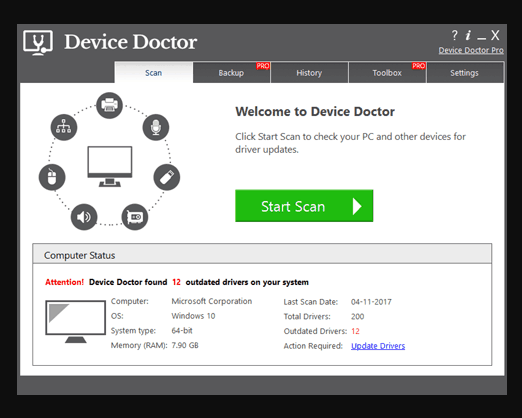Click the USB flash drive icon
522x418 pixels.
(167, 177)
